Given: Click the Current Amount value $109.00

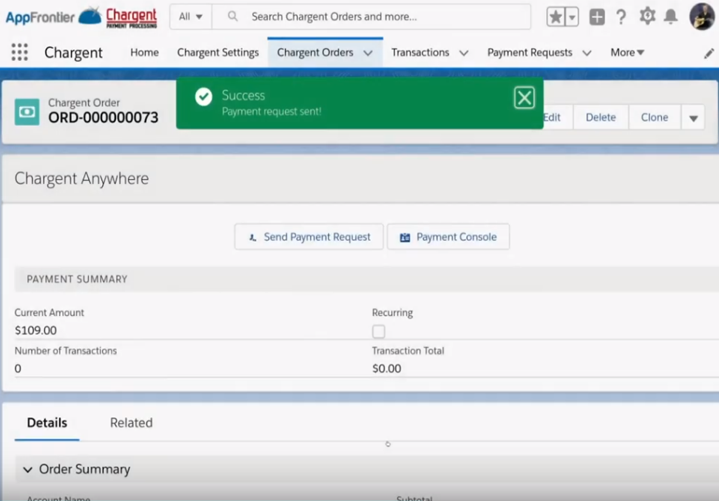Looking at the screenshot, I should pos(36,330).
